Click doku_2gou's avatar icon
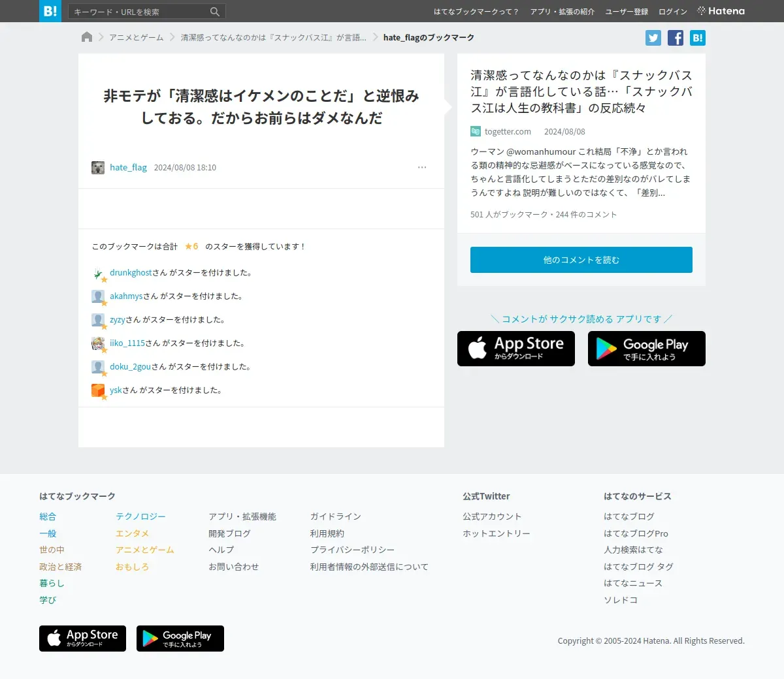Viewport: 784px width, 679px height. point(98,367)
